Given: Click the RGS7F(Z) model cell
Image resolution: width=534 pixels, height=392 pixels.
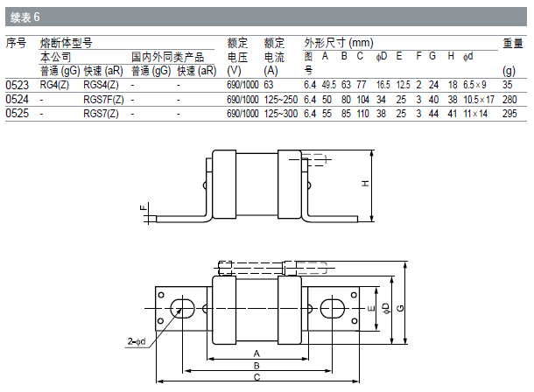Looking at the screenshot, I should click(102, 100).
